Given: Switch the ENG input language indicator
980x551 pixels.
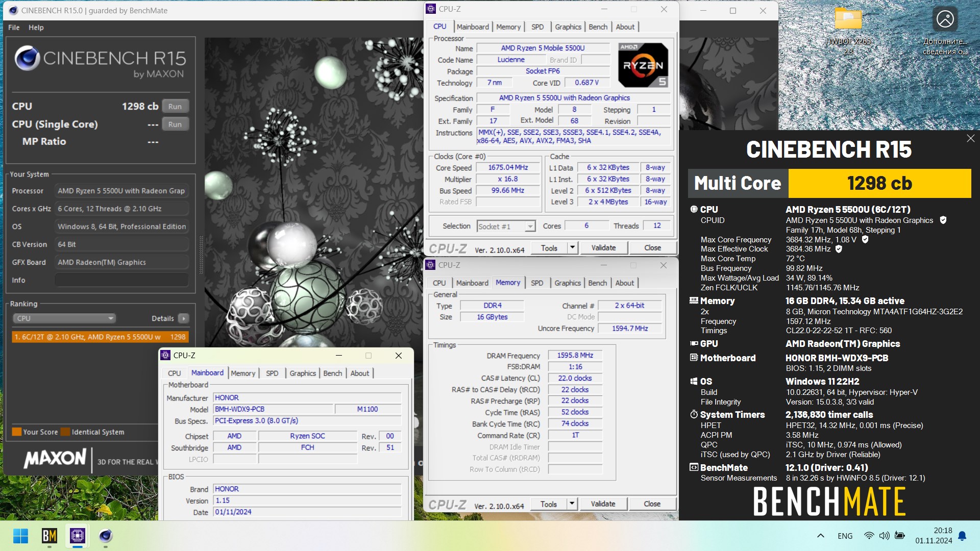Looking at the screenshot, I should pos(845,536).
